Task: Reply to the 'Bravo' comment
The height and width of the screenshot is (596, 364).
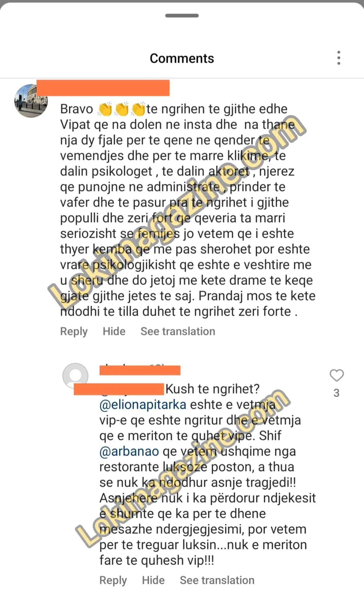Action: coord(74,331)
